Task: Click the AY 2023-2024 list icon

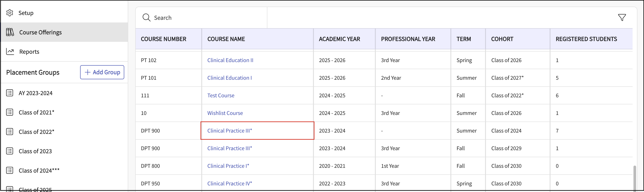Action: coord(10,93)
